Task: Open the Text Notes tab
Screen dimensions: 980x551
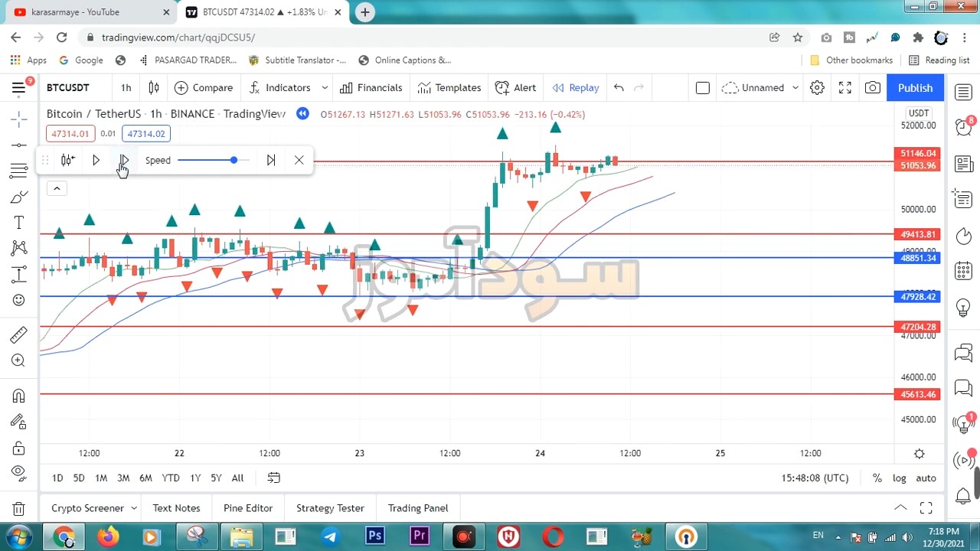Action: point(176,508)
